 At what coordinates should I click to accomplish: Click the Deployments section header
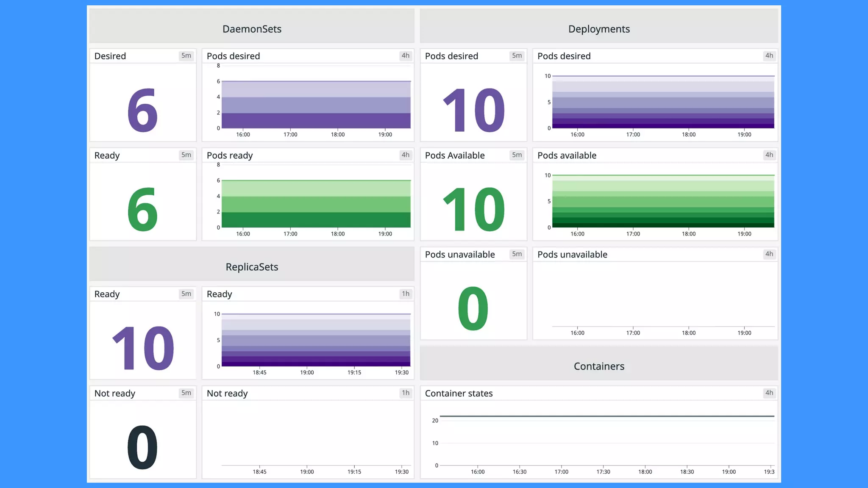coord(598,29)
